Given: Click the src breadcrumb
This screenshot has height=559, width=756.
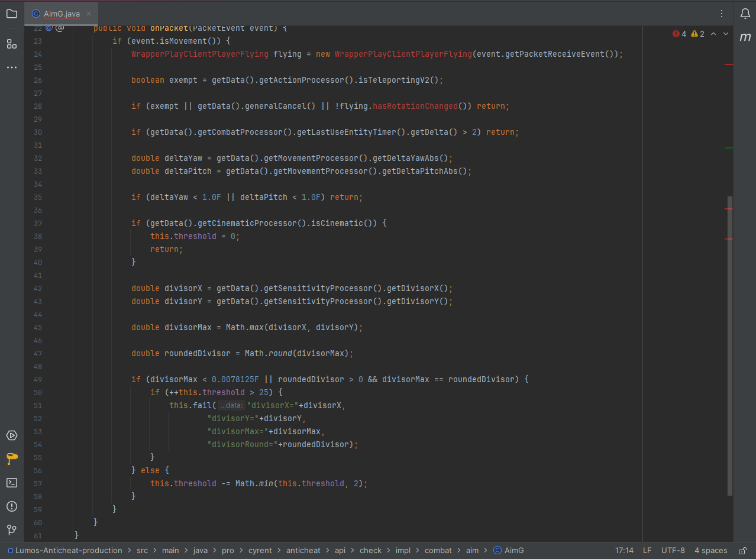Looking at the screenshot, I should 143,550.
